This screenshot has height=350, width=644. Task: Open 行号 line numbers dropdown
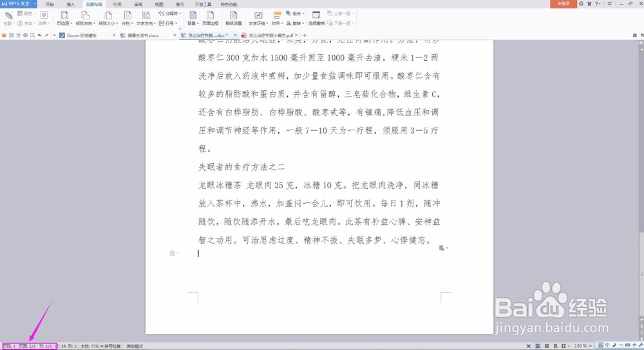(168, 23)
